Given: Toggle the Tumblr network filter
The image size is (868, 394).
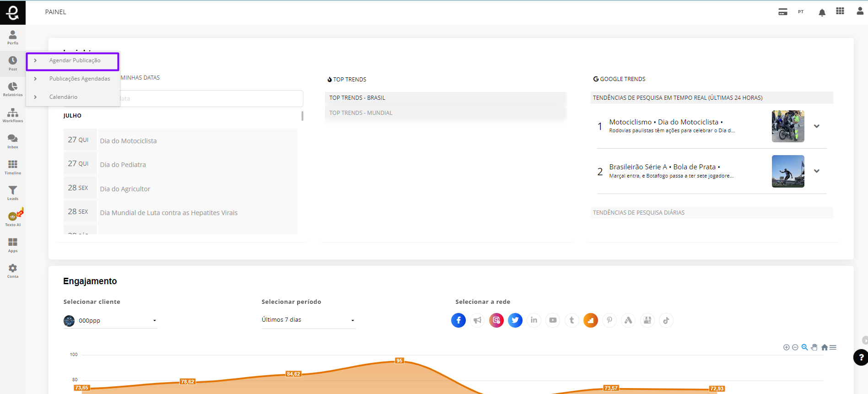Looking at the screenshot, I should 572,320.
